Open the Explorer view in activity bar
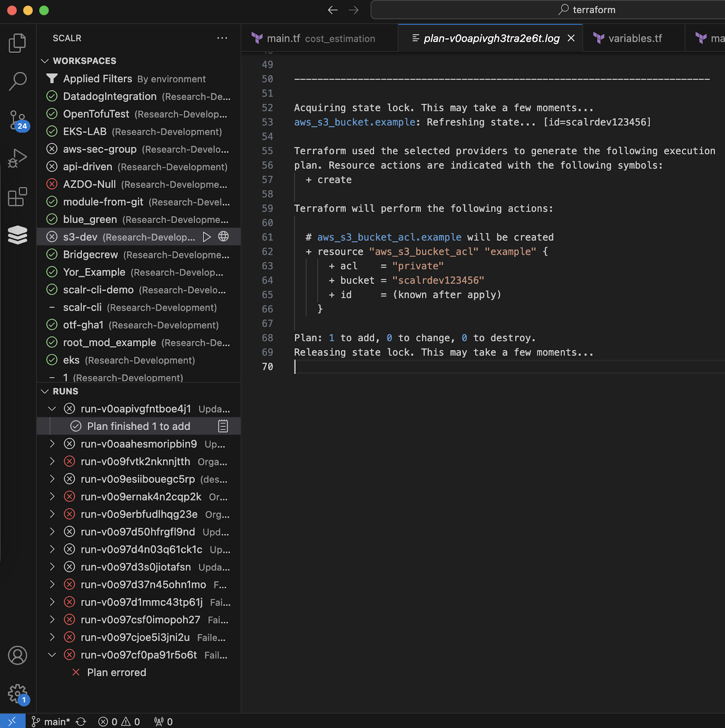The image size is (725, 728). (17, 43)
